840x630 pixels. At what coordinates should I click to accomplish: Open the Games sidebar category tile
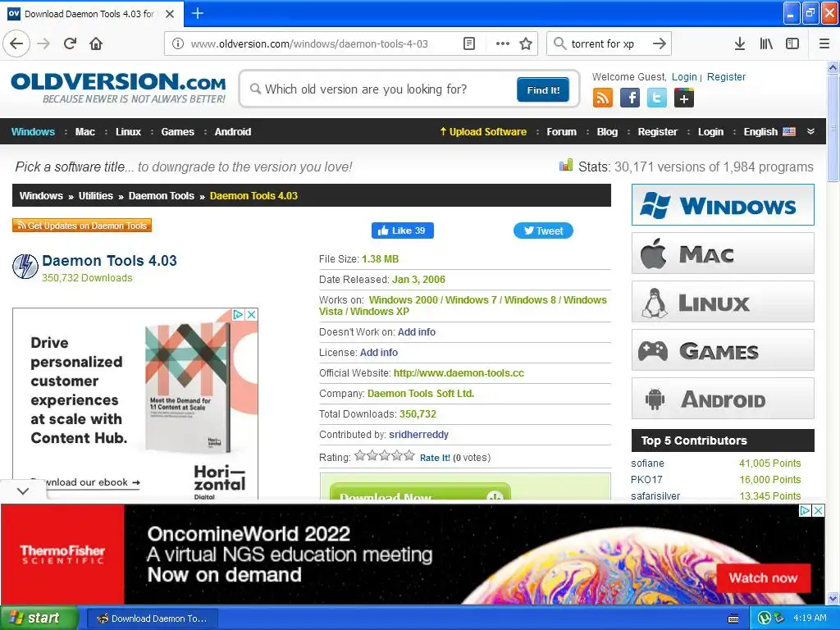(x=723, y=350)
